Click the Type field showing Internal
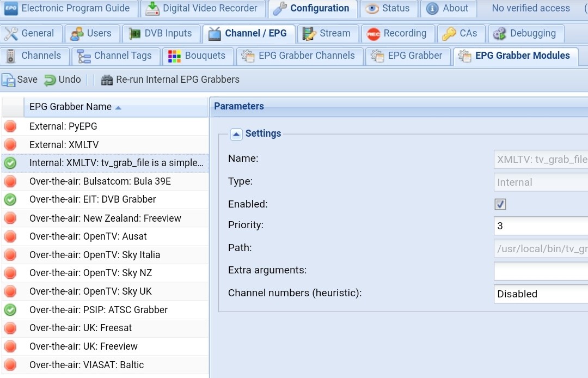588x378 pixels. coord(541,182)
